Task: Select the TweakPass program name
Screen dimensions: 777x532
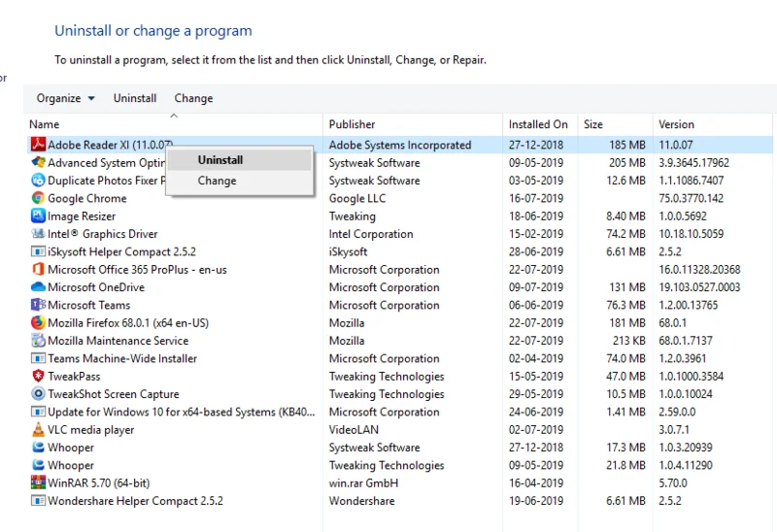Action: 74,377
